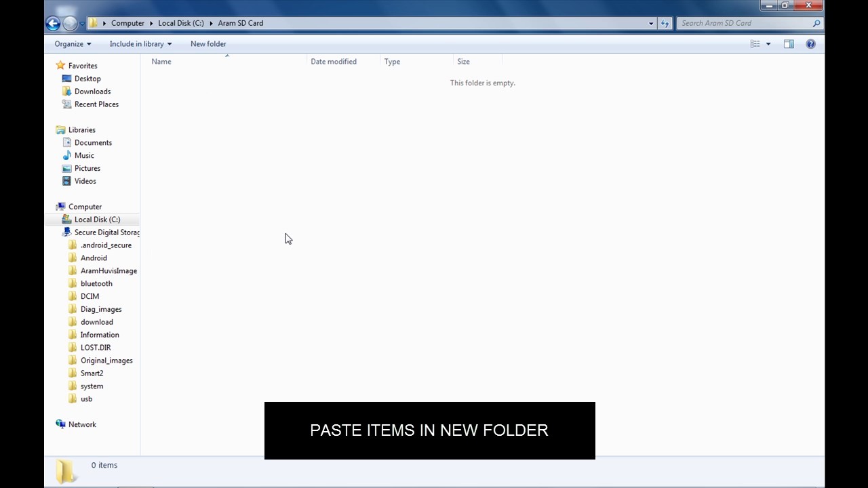Sort by the Name column

point(161,62)
